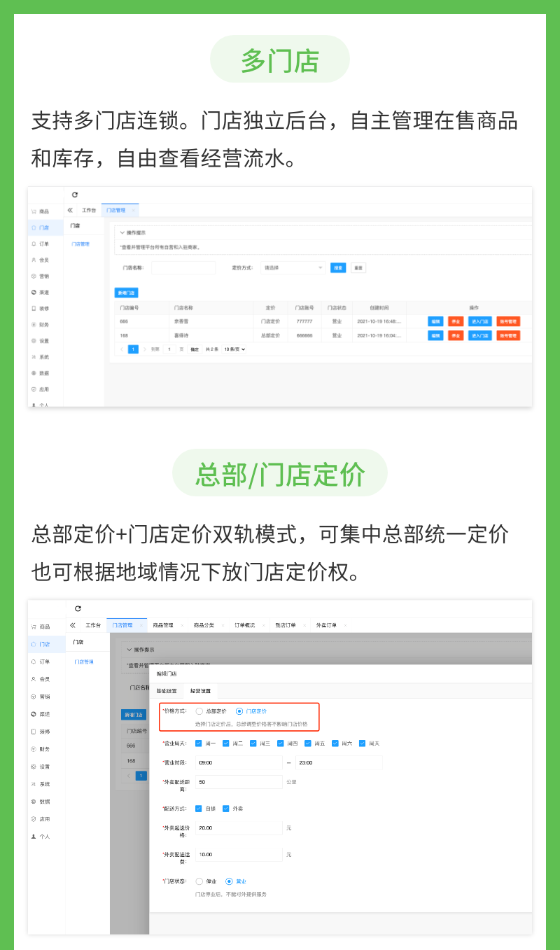Open the 10条/页 page size dropdown
The width and height of the screenshot is (560, 950).
(234, 349)
